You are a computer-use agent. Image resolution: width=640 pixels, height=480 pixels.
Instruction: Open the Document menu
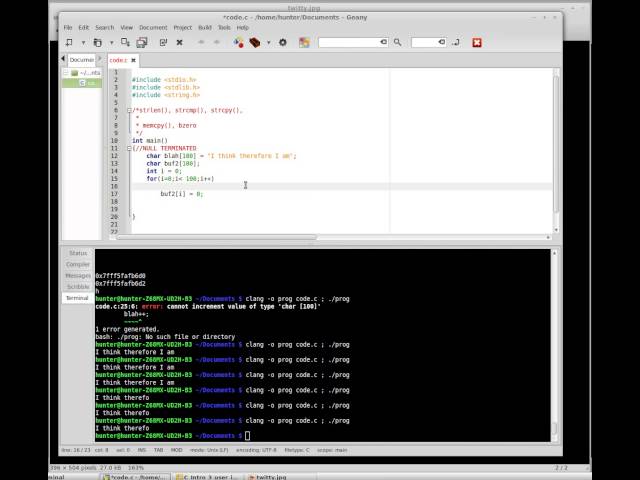tap(153, 27)
